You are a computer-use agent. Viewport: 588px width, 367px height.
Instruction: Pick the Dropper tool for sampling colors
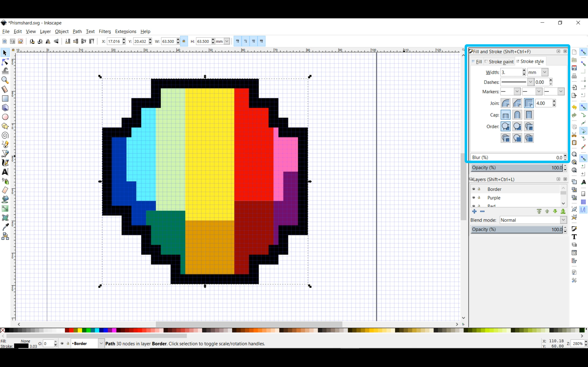(x=5, y=227)
